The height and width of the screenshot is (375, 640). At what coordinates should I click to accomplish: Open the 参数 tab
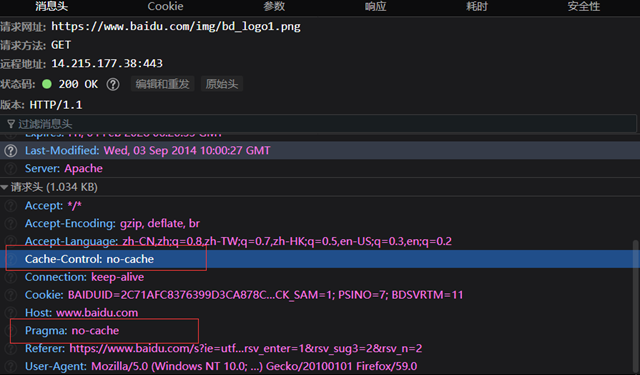(274, 7)
